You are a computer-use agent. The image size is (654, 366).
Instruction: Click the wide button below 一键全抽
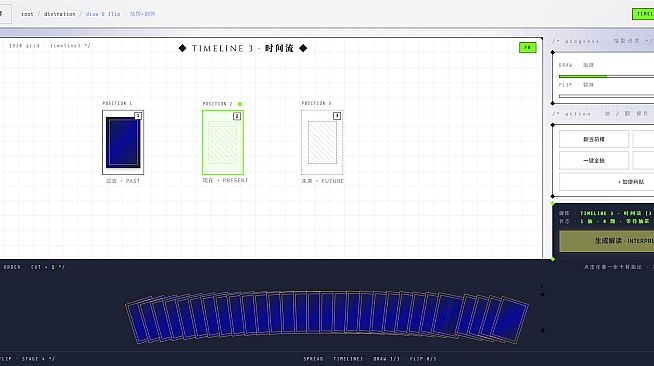coord(606,182)
